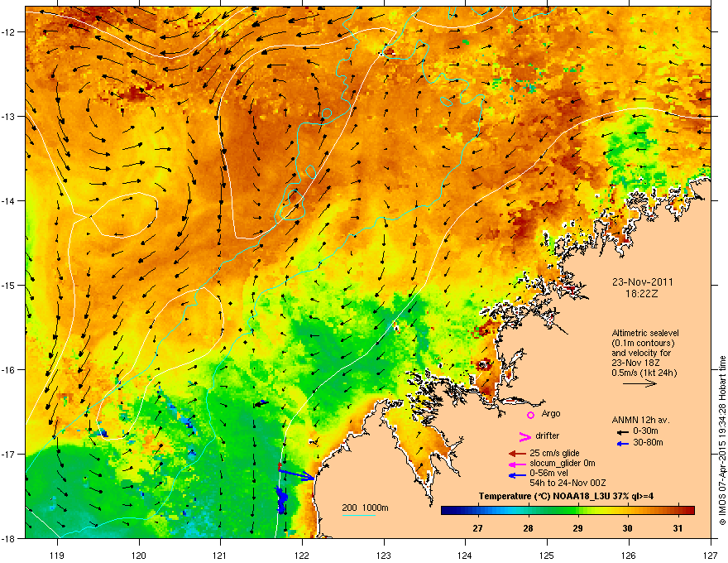Click the longitude axis label '127'
The image size is (728, 563).
pos(711,555)
